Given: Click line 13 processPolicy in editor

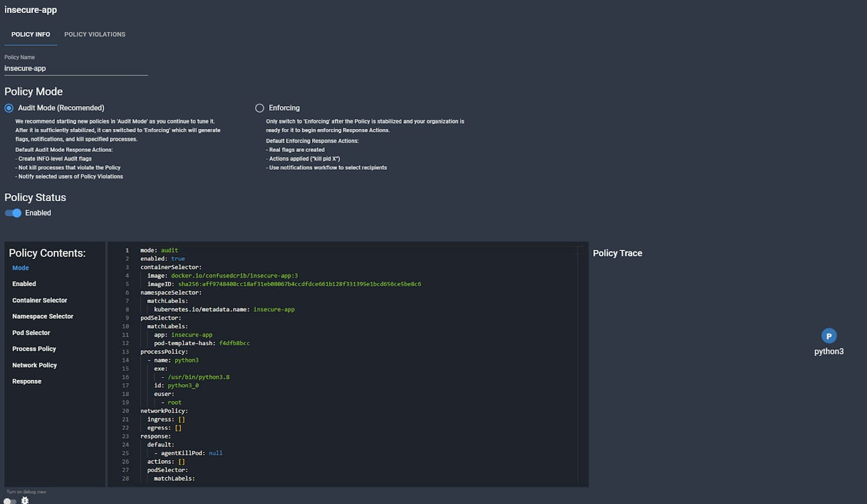Looking at the screenshot, I should click(x=164, y=352).
